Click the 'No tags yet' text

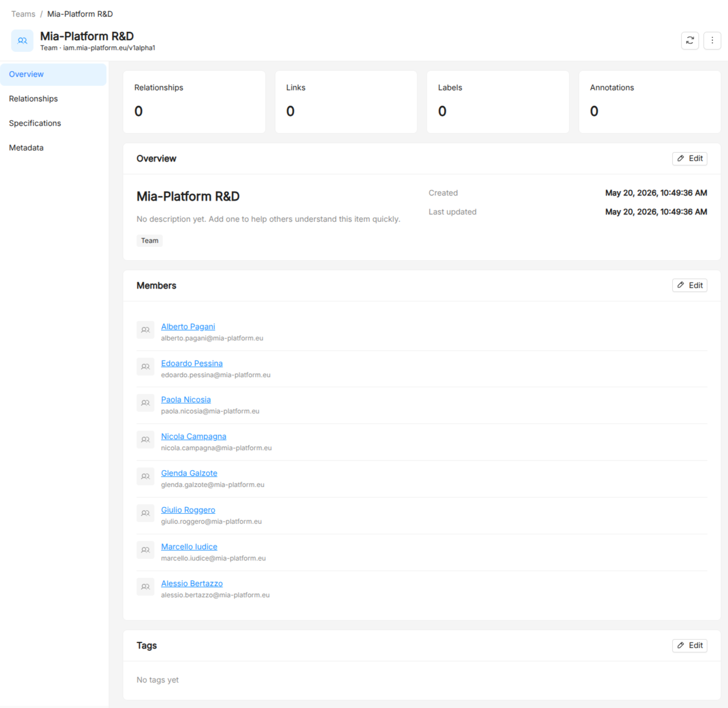coord(157,680)
